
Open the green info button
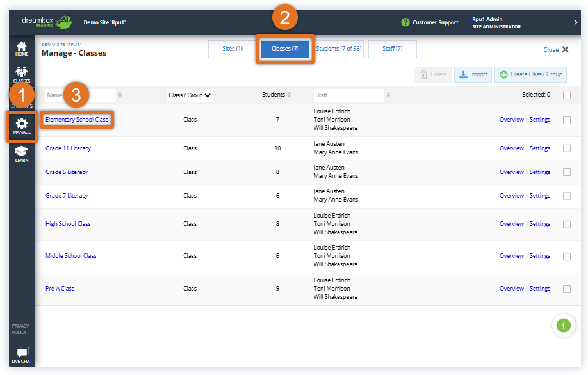coord(563,325)
